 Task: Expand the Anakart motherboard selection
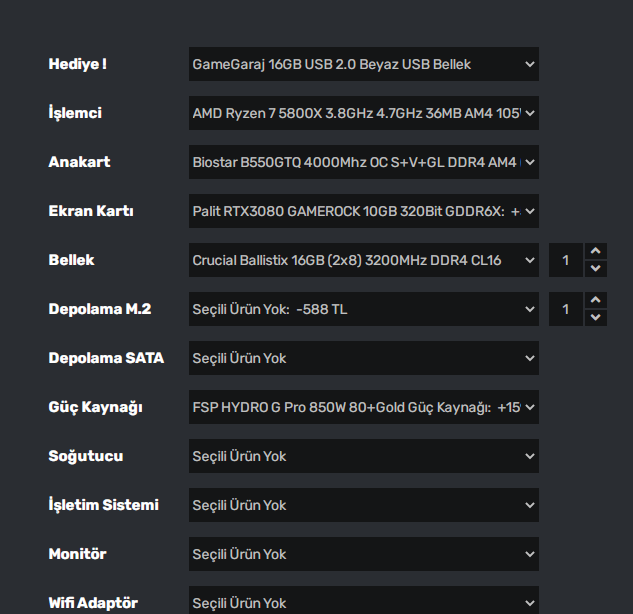363,162
